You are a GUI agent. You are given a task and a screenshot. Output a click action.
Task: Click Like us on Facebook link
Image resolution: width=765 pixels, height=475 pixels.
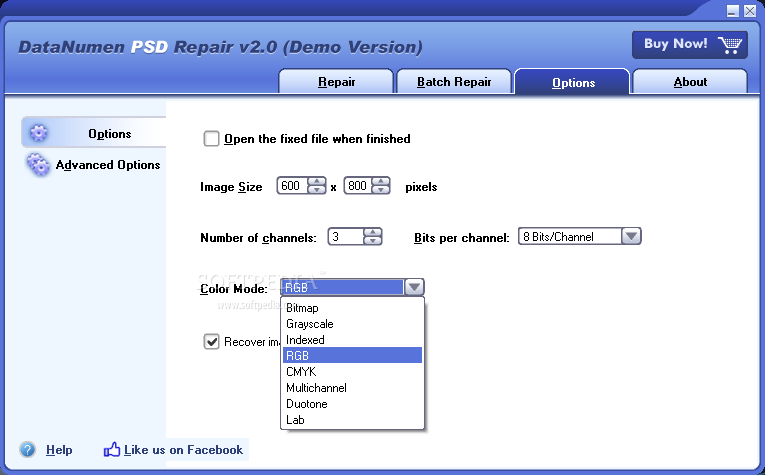tap(183, 450)
